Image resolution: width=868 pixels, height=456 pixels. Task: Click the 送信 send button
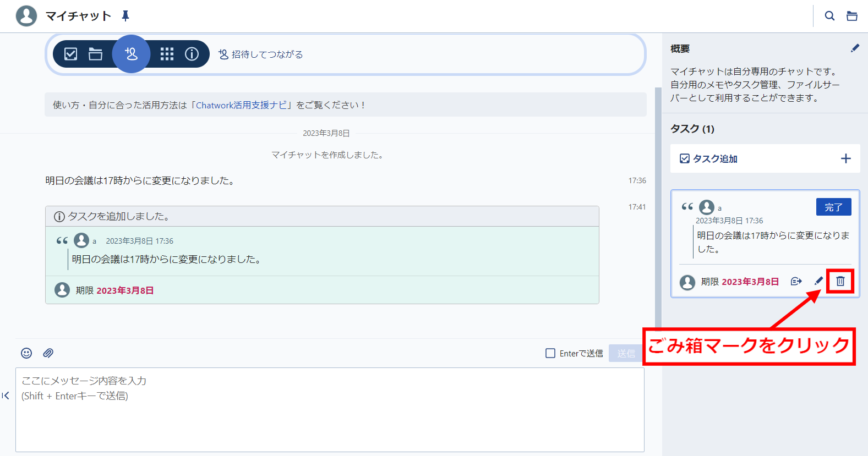(625, 353)
